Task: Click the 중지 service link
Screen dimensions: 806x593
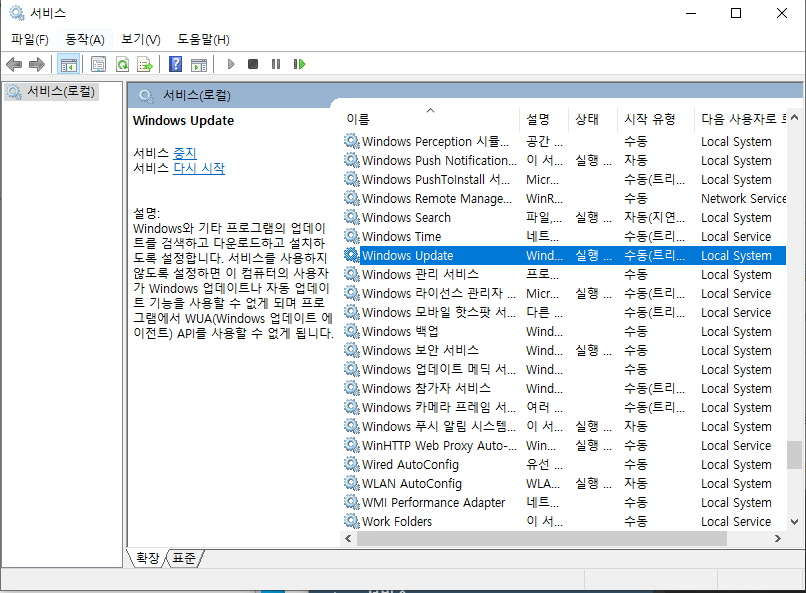Action: pyautogui.click(x=185, y=153)
